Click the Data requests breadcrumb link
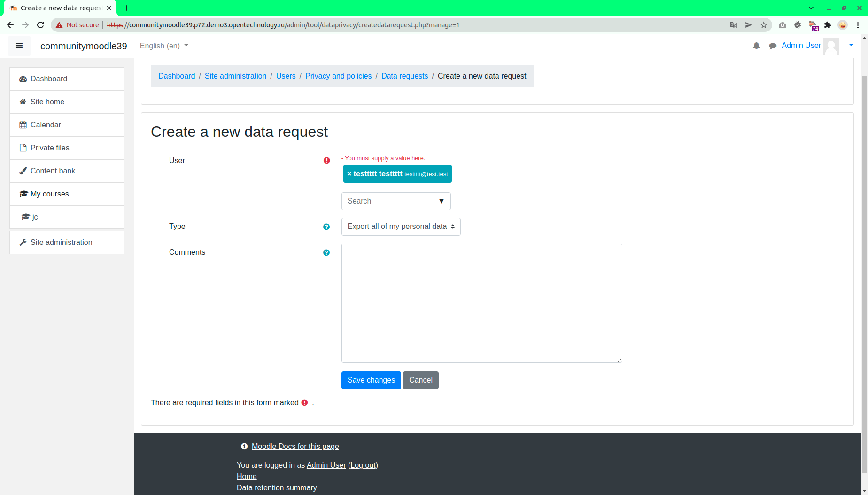Viewport: 868px width, 495px height. click(404, 76)
